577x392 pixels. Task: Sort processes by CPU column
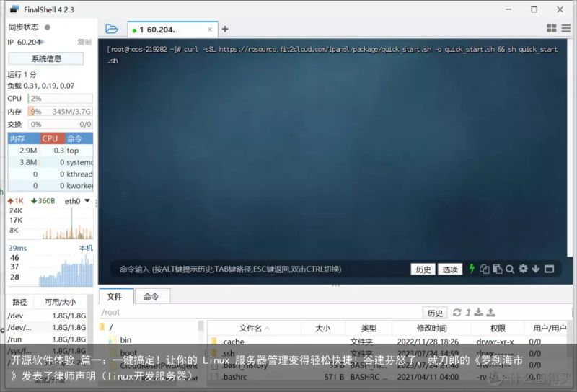pos(53,138)
